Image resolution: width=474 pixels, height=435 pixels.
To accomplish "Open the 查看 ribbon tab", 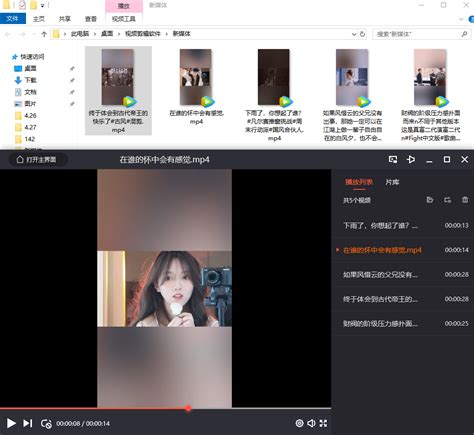I will pyautogui.click(x=91, y=19).
